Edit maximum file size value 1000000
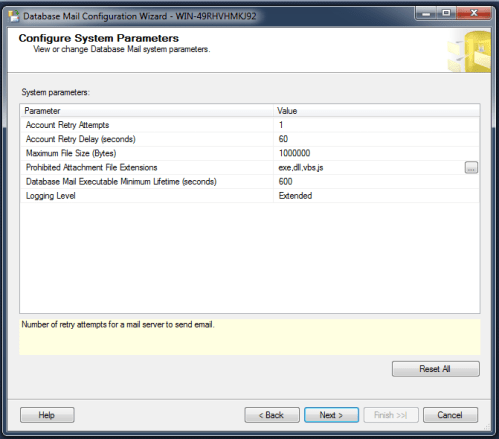Screen dimensions: 499x439 [x=376, y=153]
